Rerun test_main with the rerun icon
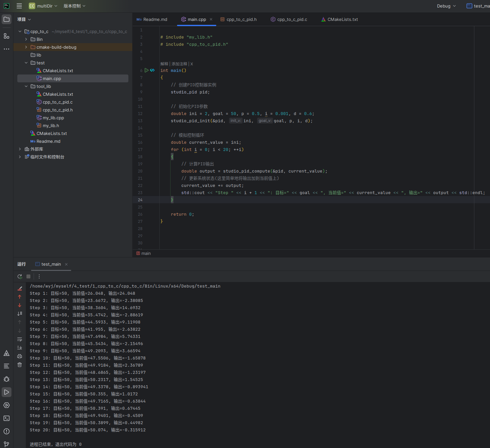The height and width of the screenshot is (448, 490). pos(20,276)
